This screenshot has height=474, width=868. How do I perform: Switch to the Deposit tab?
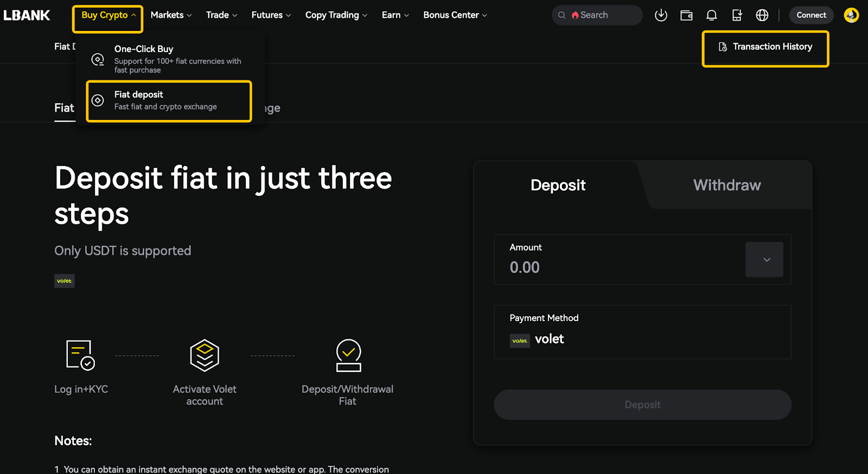point(558,185)
